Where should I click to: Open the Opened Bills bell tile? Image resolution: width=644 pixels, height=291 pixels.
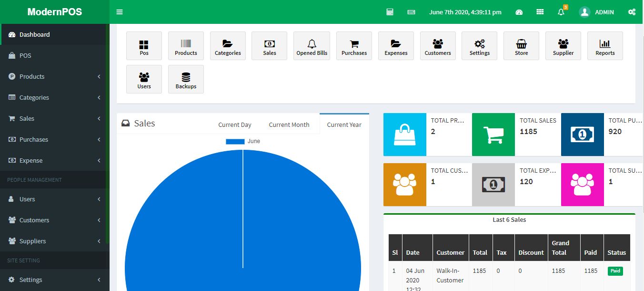click(x=312, y=46)
